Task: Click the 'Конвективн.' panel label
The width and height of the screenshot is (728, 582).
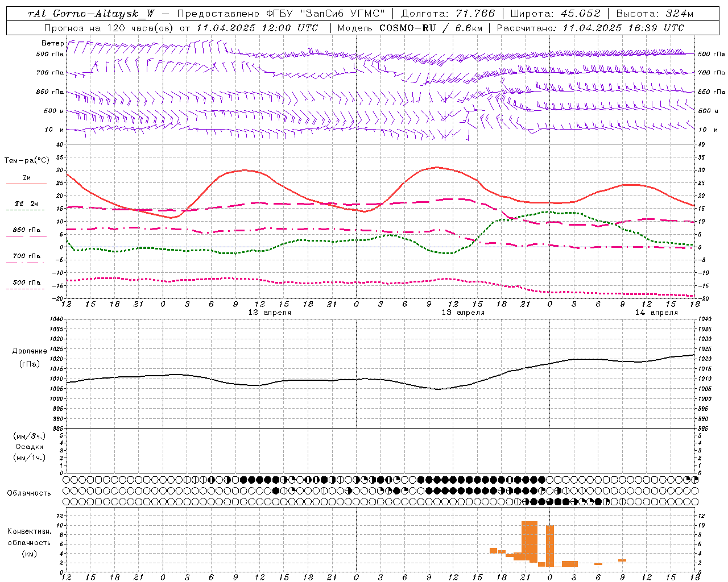Action: pos(29,531)
